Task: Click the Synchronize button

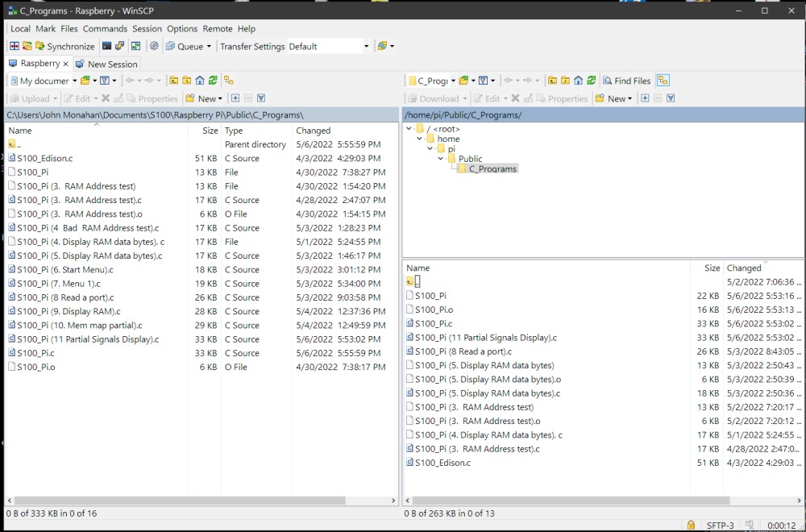Action: point(65,46)
